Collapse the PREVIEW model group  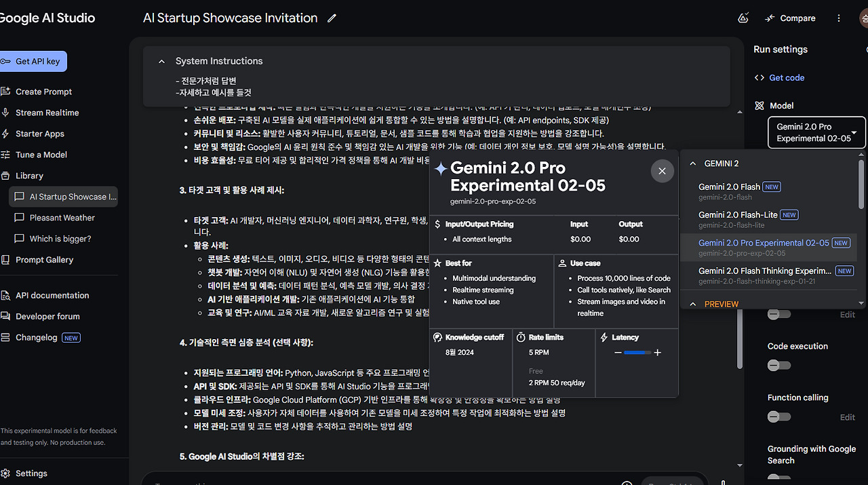coord(693,304)
